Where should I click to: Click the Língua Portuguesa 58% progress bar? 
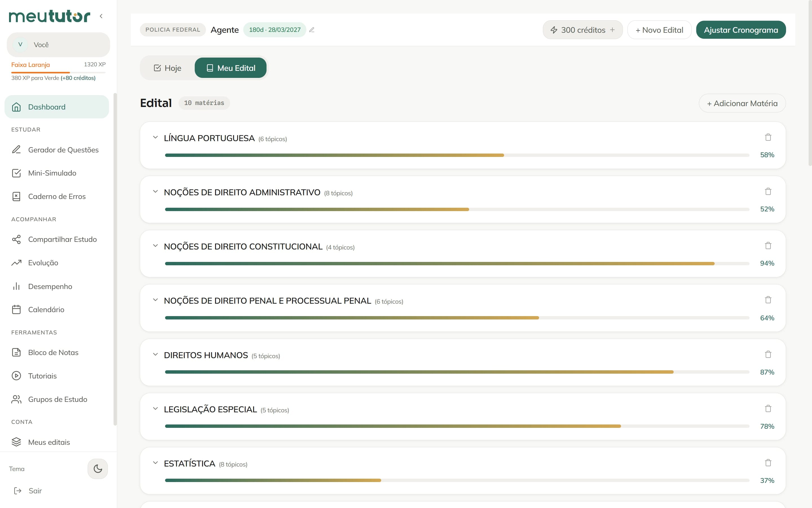[x=457, y=155]
